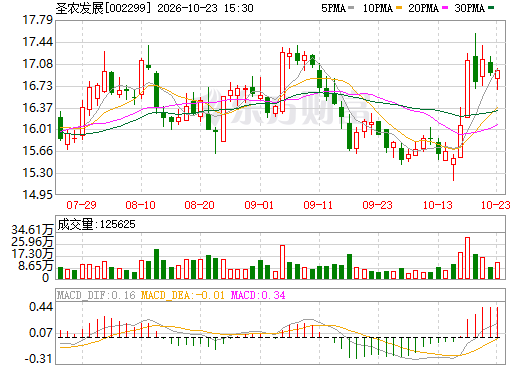Click the MACD_DIF:0.16 indicator label

tap(96, 295)
